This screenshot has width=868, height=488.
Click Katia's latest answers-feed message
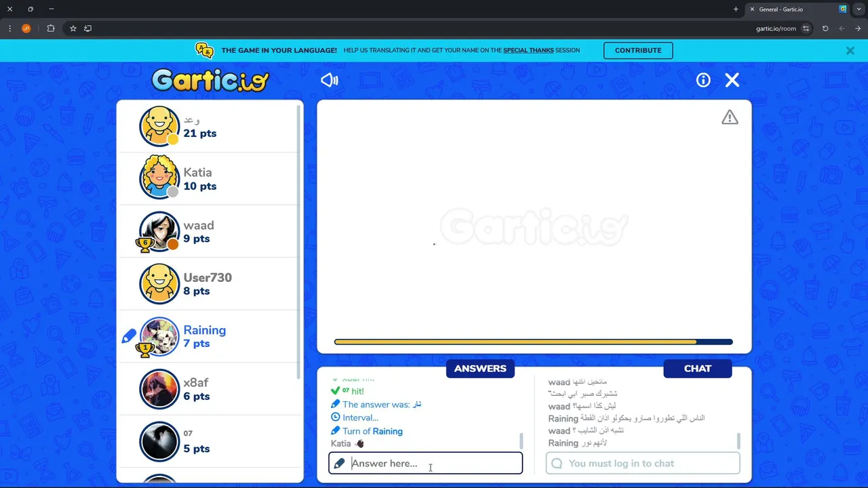click(x=347, y=443)
